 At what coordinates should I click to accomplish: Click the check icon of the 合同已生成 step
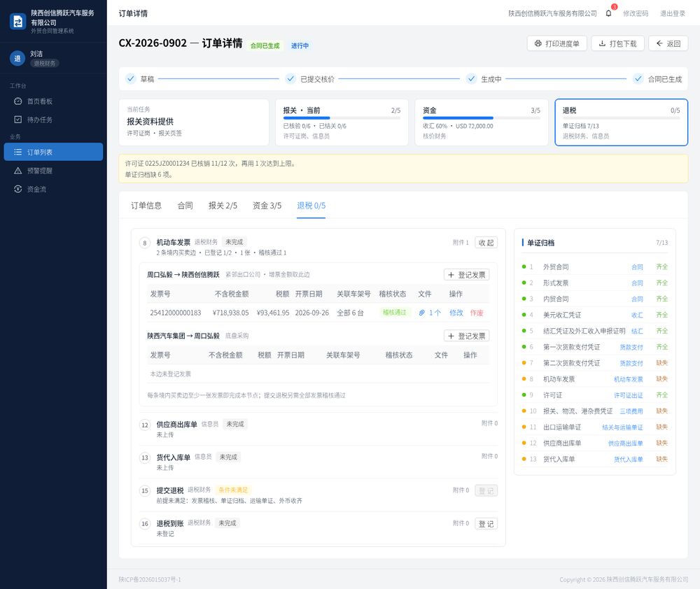638,79
